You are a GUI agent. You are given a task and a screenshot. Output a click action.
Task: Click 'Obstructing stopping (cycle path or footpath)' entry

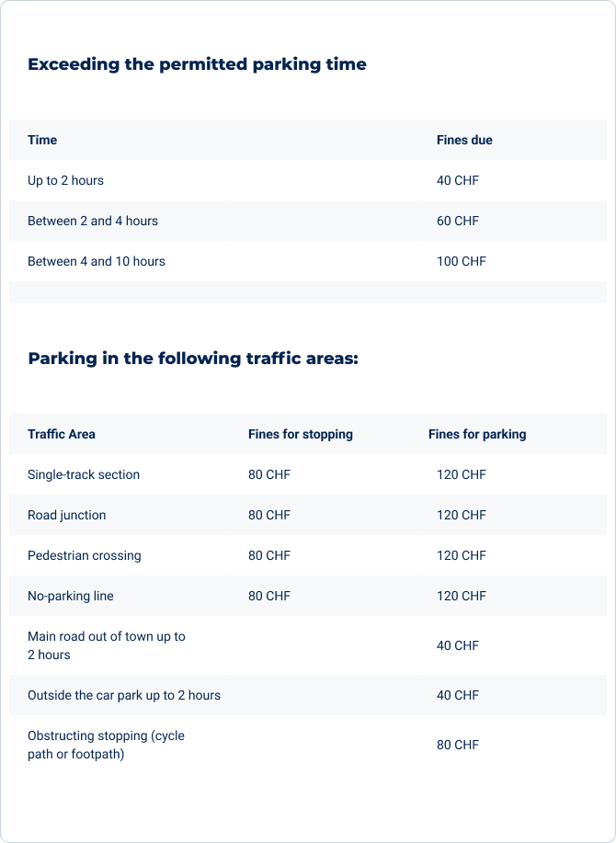107,746
